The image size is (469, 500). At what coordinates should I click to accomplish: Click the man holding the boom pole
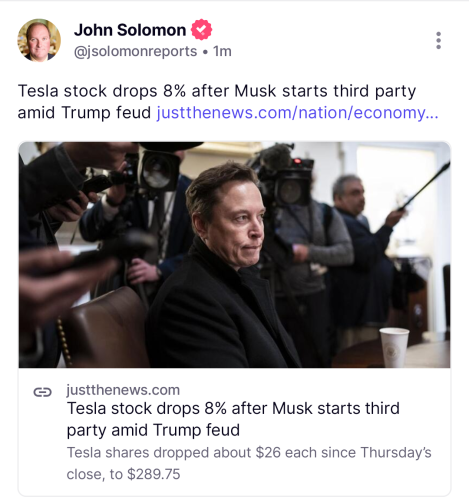pos(363,253)
